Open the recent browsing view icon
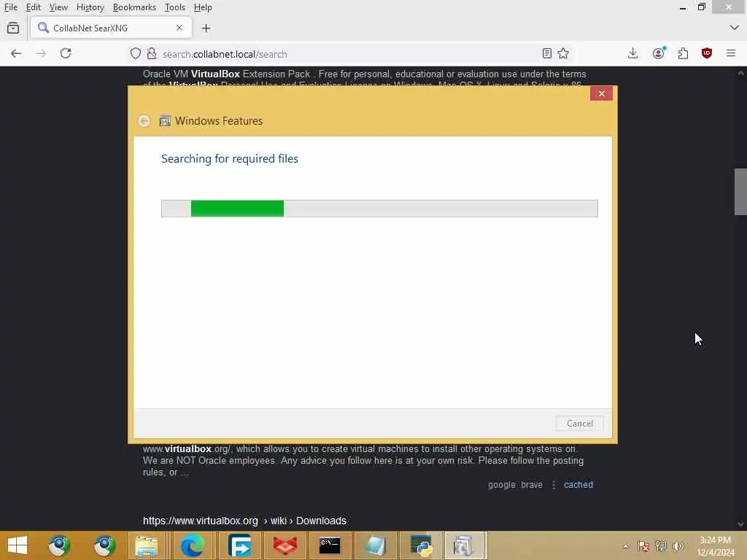The height and width of the screenshot is (560, 747). [13, 28]
